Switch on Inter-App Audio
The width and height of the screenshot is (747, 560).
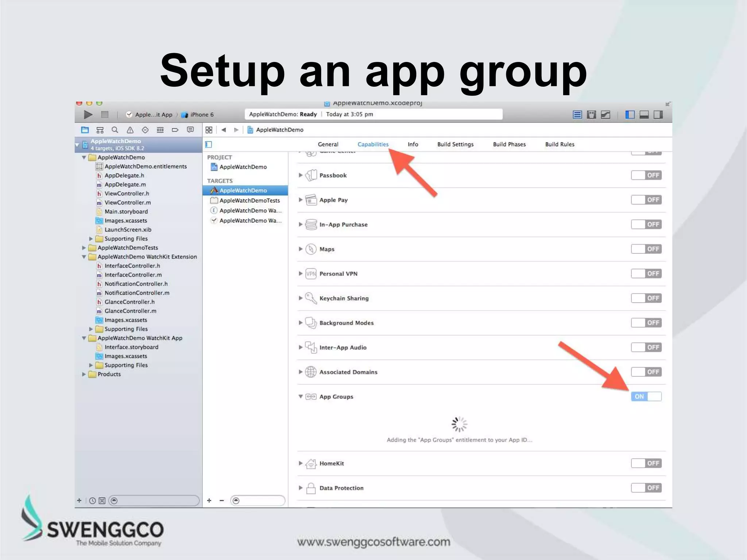[646, 347]
